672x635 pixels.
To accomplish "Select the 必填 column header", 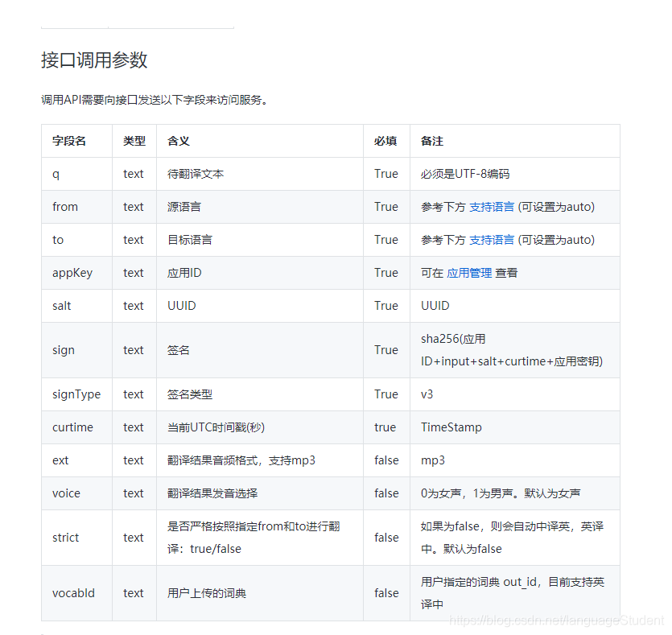I will pos(385,141).
